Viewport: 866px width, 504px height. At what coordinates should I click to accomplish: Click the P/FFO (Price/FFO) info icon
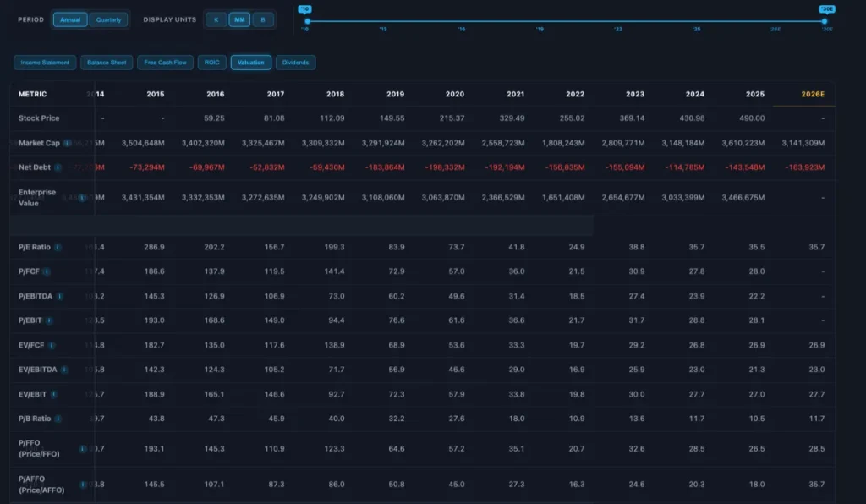coord(82,449)
